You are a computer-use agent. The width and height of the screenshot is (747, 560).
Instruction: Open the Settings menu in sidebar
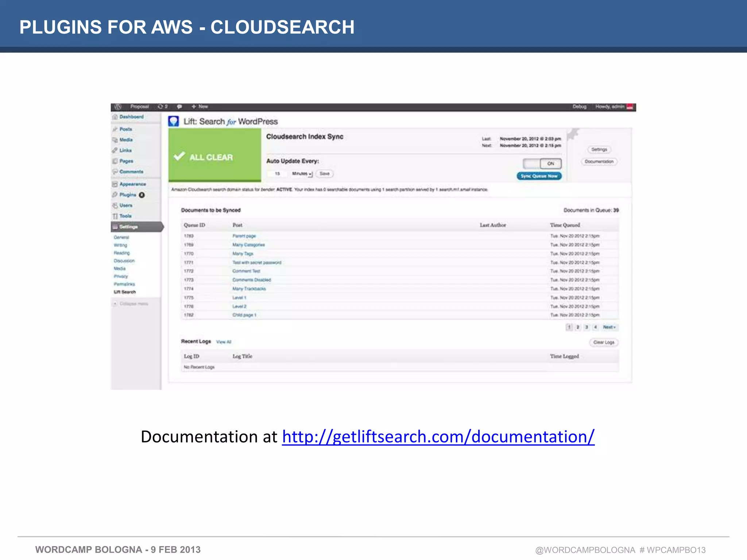tap(137, 227)
